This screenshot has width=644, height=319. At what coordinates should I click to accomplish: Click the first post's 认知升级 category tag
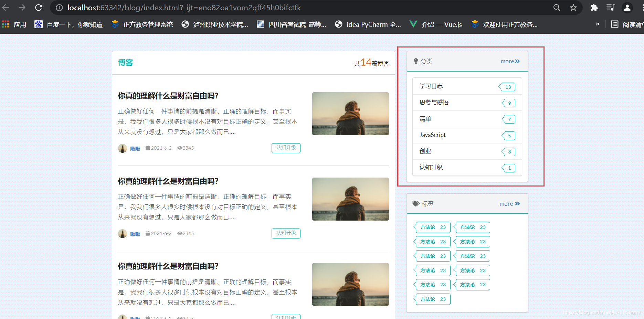286,148
